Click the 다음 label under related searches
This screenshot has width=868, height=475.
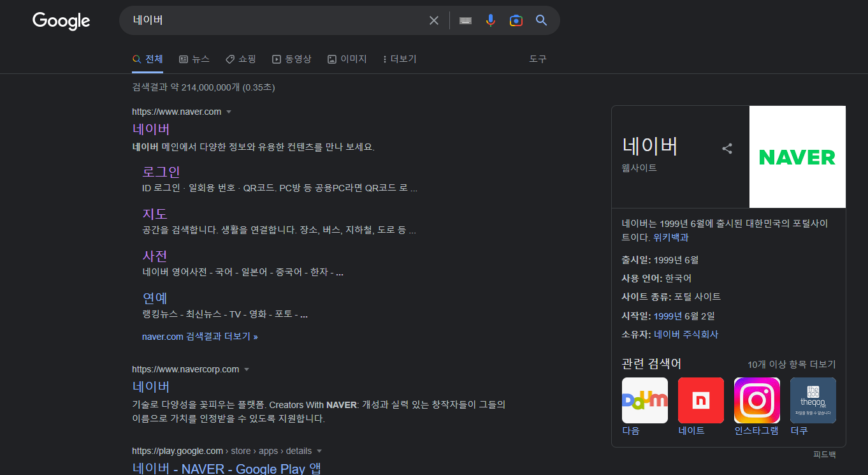pos(631,431)
